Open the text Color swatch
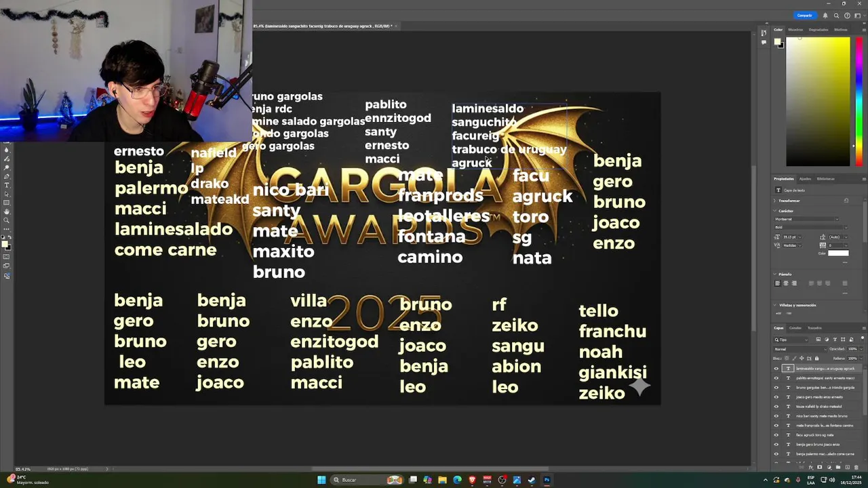This screenshot has height=488, width=868. [838, 253]
